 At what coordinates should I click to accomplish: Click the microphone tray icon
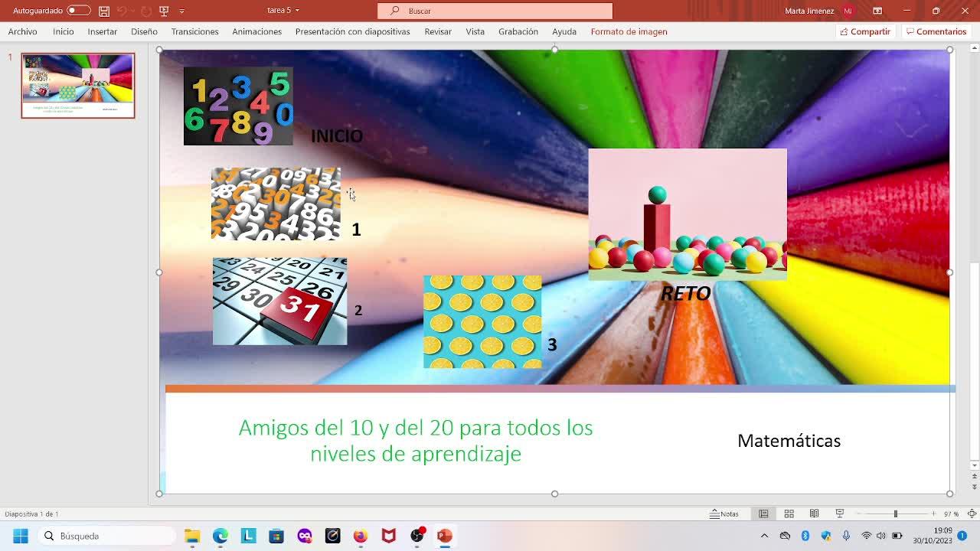click(846, 536)
